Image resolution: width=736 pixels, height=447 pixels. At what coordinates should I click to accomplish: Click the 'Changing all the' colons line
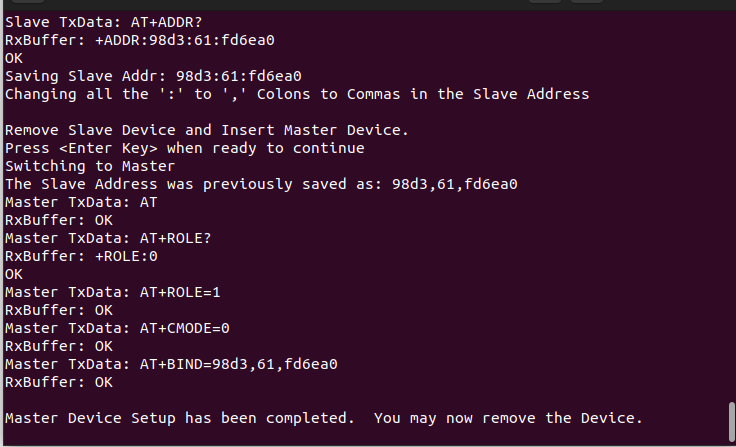[x=297, y=94]
